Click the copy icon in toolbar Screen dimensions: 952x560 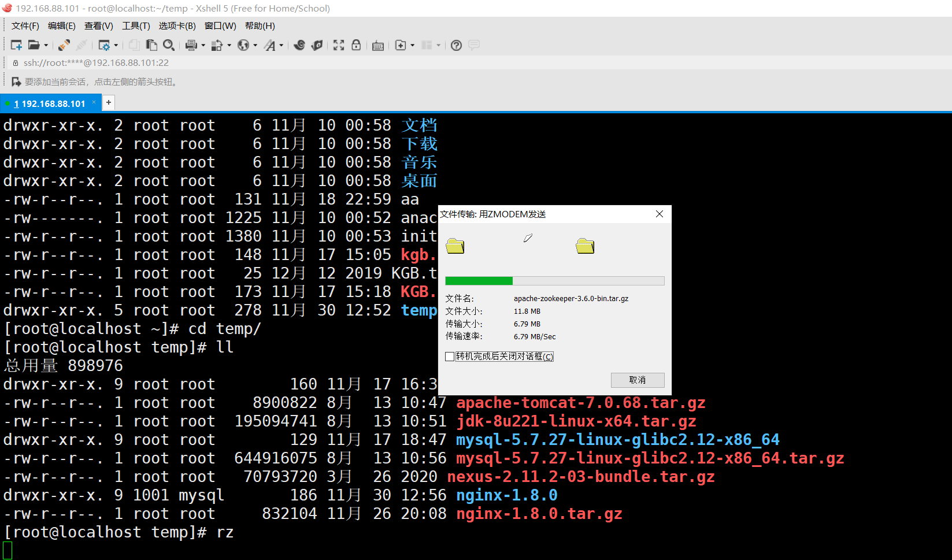(x=134, y=45)
